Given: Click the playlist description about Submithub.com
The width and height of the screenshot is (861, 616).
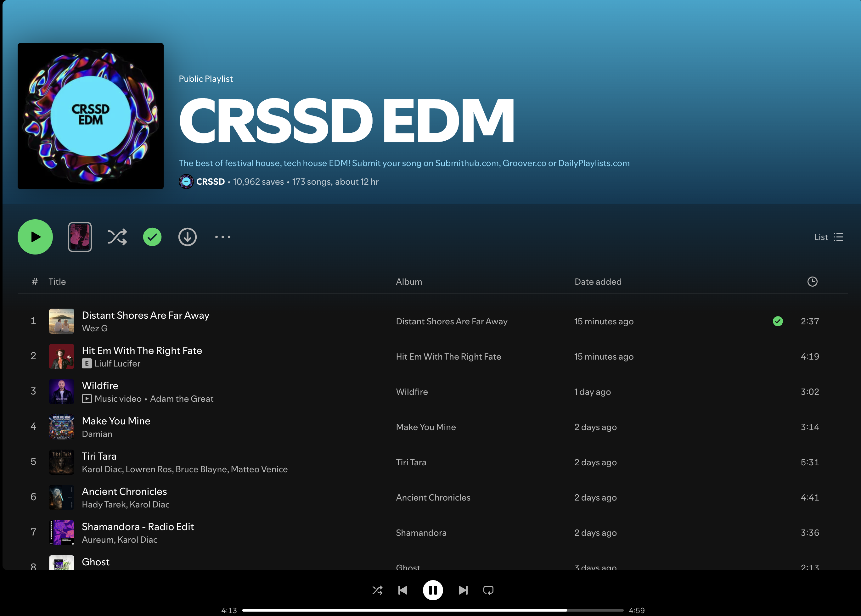Looking at the screenshot, I should pos(404,163).
